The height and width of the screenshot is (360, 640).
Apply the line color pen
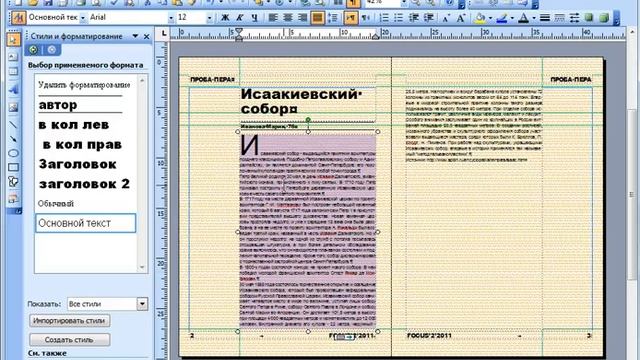502,18
